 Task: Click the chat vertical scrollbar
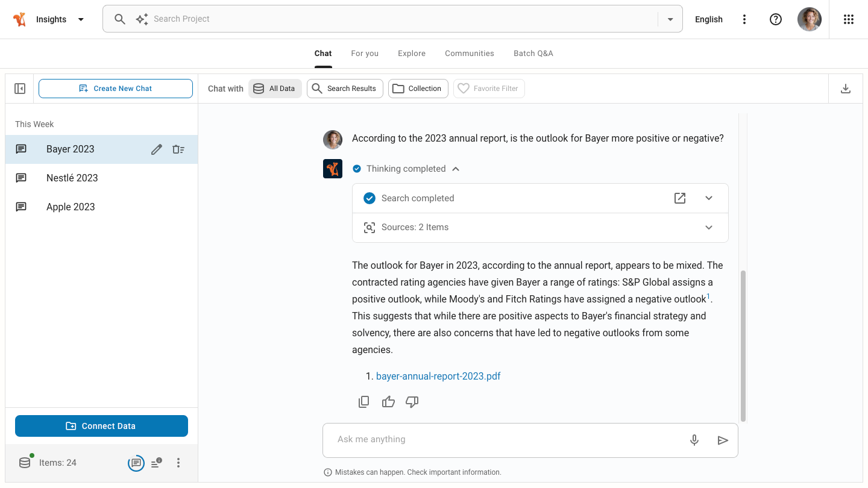coord(743,346)
